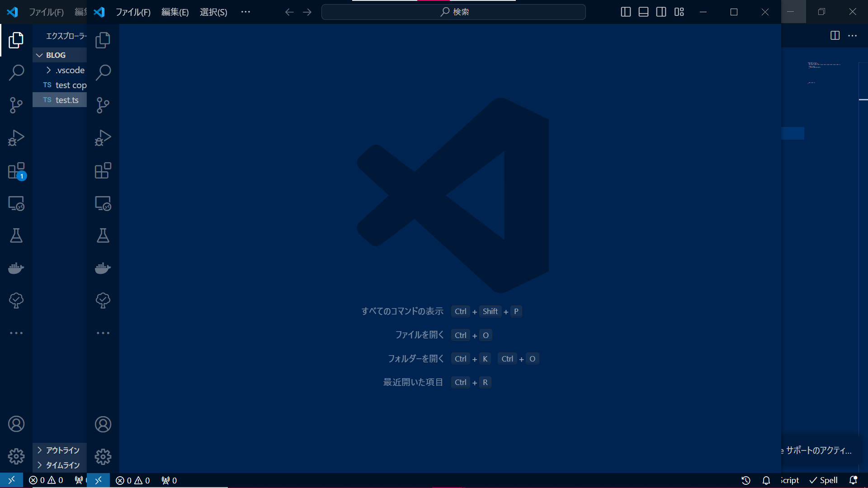Image resolution: width=868 pixels, height=488 pixels.
Task: Click front window ports forwarded status
Action: click(x=169, y=480)
